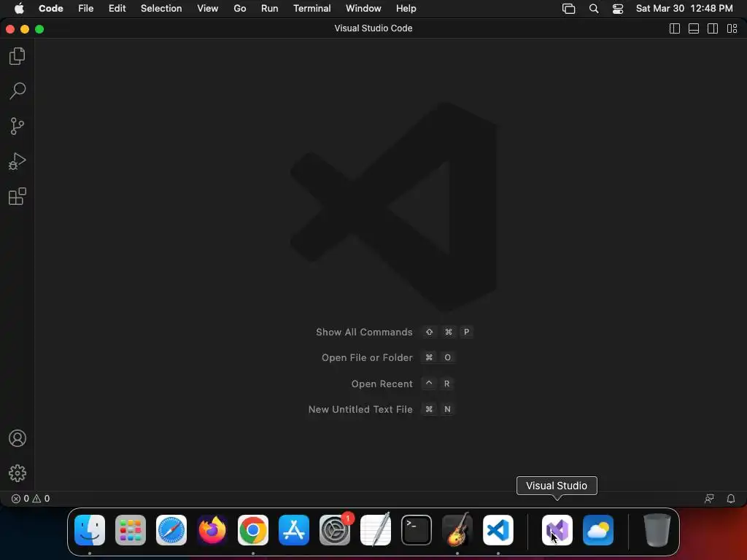
Task: Click Show All Commands text
Action: (x=365, y=332)
